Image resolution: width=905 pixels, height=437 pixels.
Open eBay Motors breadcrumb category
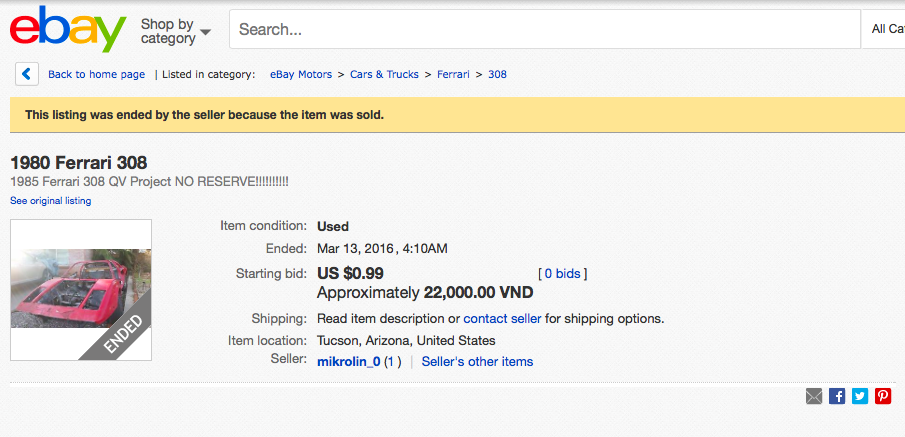click(x=301, y=74)
